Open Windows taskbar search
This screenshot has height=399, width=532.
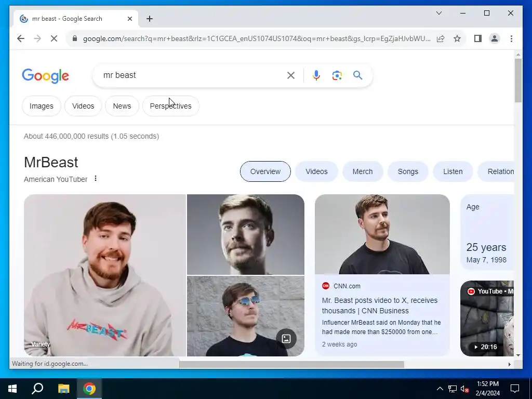pos(37,389)
